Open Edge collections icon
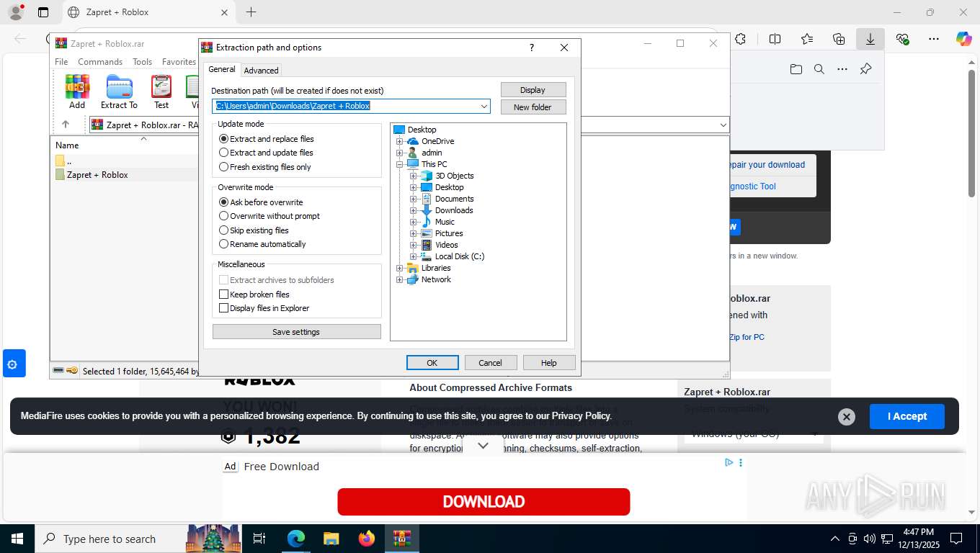The width and height of the screenshot is (980, 553). click(x=839, y=40)
